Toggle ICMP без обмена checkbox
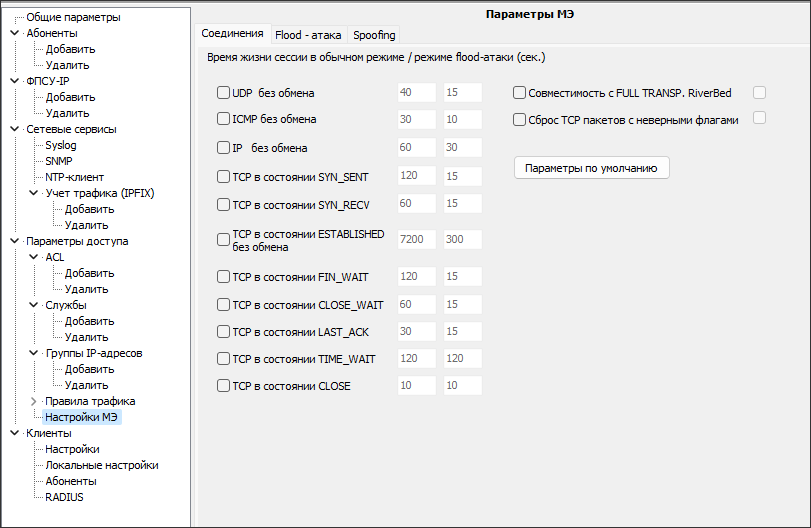Screen dimensions: 811x528 coord(224,119)
